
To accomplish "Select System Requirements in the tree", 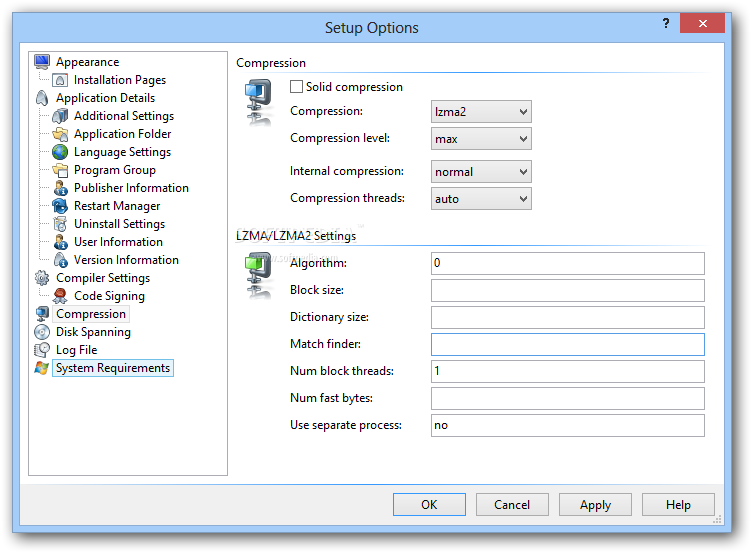I will tap(113, 368).
